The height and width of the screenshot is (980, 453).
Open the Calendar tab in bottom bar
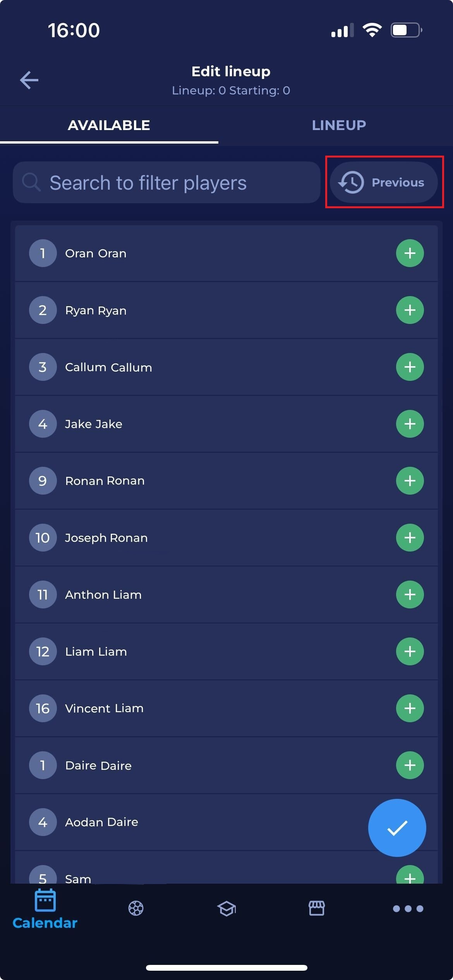tap(45, 909)
